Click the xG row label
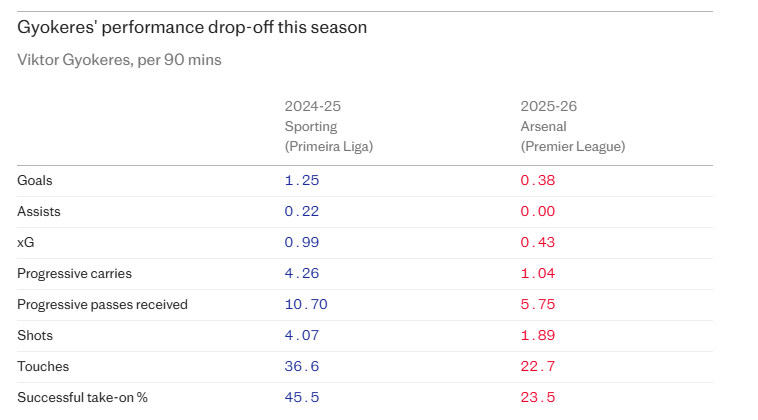Image resolution: width=758 pixels, height=420 pixels. (x=26, y=243)
